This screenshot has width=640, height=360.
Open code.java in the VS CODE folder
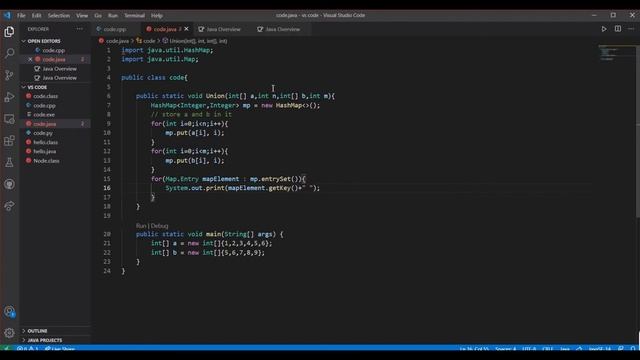coord(45,124)
